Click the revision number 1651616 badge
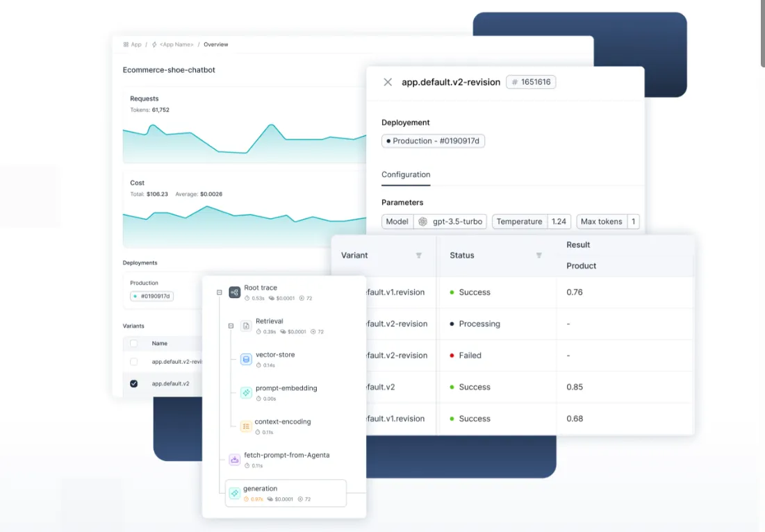The height and width of the screenshot is (532, 765). pos(531,82)
